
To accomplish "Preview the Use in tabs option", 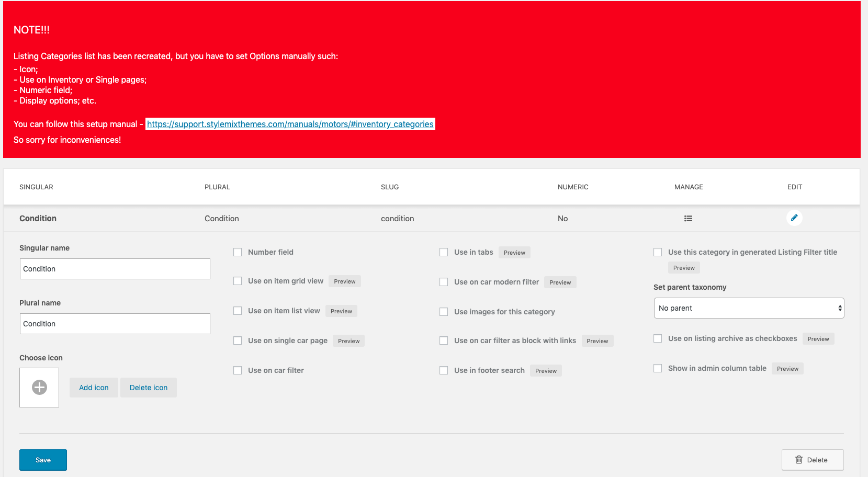I will point(514,253).
